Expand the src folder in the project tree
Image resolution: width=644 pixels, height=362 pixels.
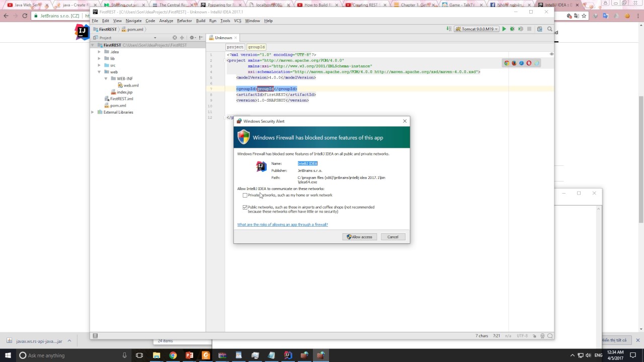point(100,65)
